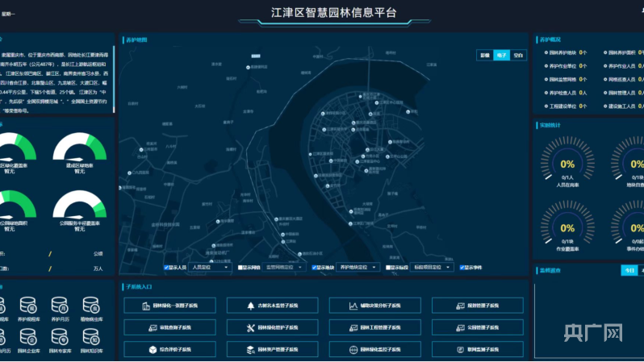Screen dimensions: 644x362
Task: Enter the 公园管理子系统 subsystem
Action: click(478, 327)
